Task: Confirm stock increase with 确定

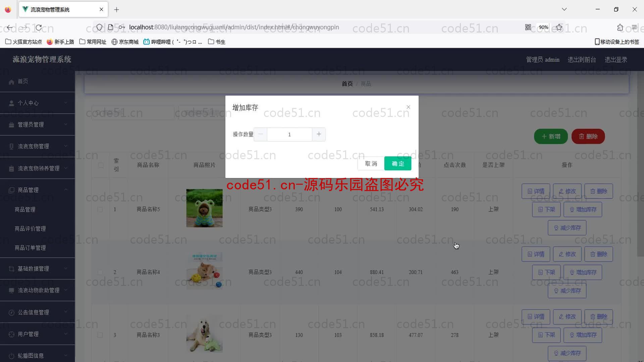Action: [x=398, y=164]
